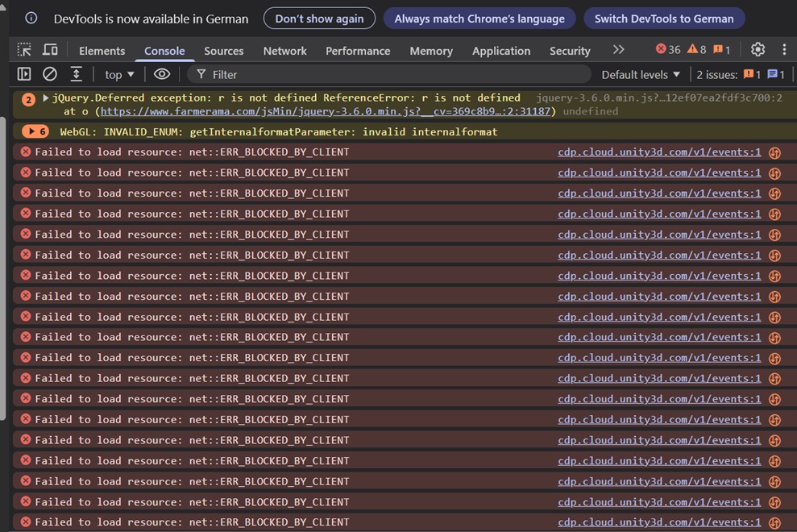Click "Switch DevTools to German"

coord(664,19)
